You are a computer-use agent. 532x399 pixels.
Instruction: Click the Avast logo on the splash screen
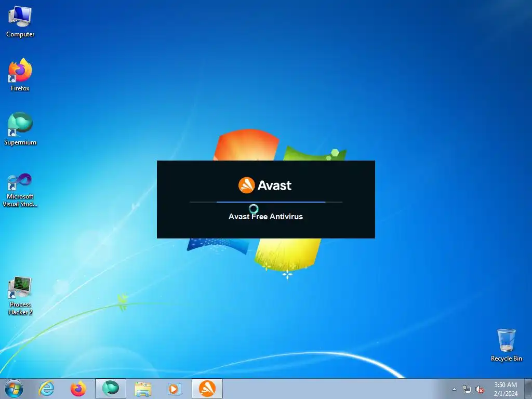pyautogui.click(x=265, y=185)
